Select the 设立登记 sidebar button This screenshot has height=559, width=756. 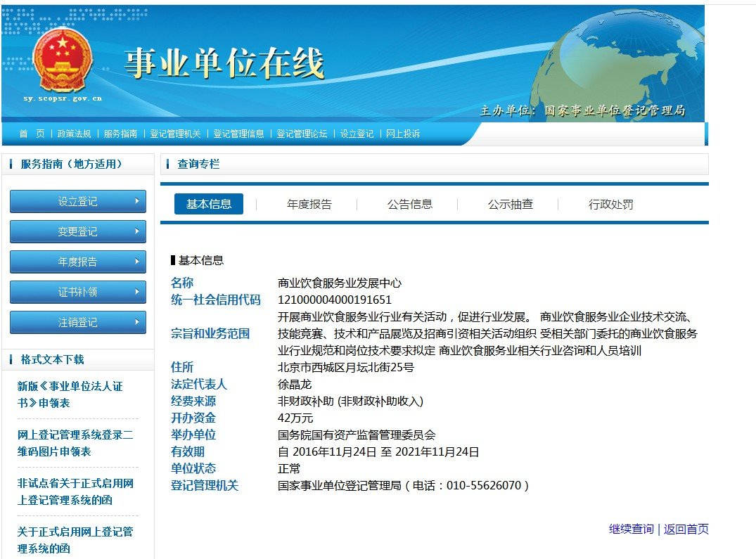coord(77,201)
